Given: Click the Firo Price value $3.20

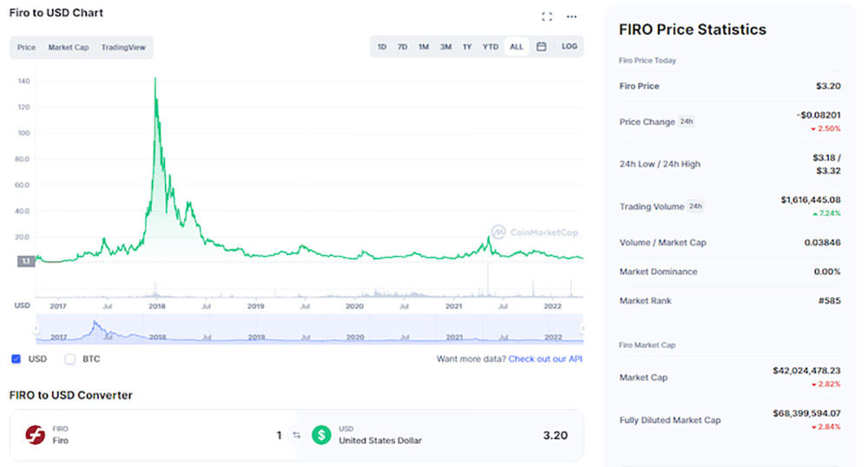Looking at the screenshot, I should click(828, 86).
